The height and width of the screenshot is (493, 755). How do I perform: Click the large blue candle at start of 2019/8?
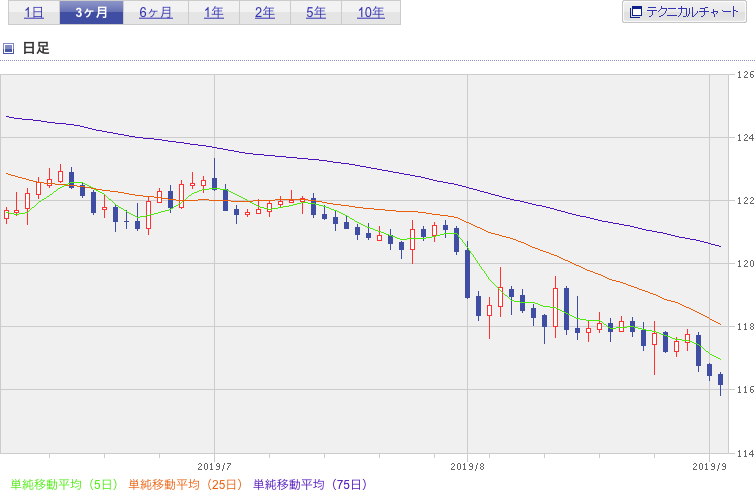click(x=467, y=274)
